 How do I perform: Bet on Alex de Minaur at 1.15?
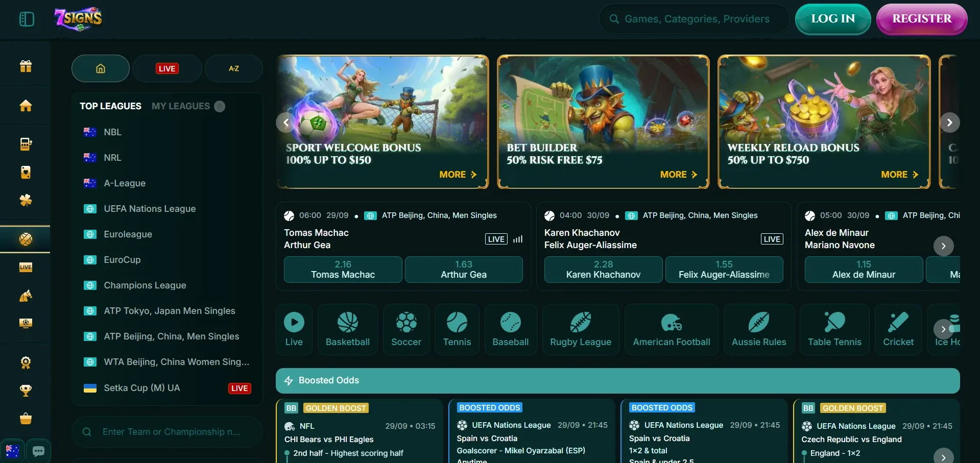tap(864, 270)
